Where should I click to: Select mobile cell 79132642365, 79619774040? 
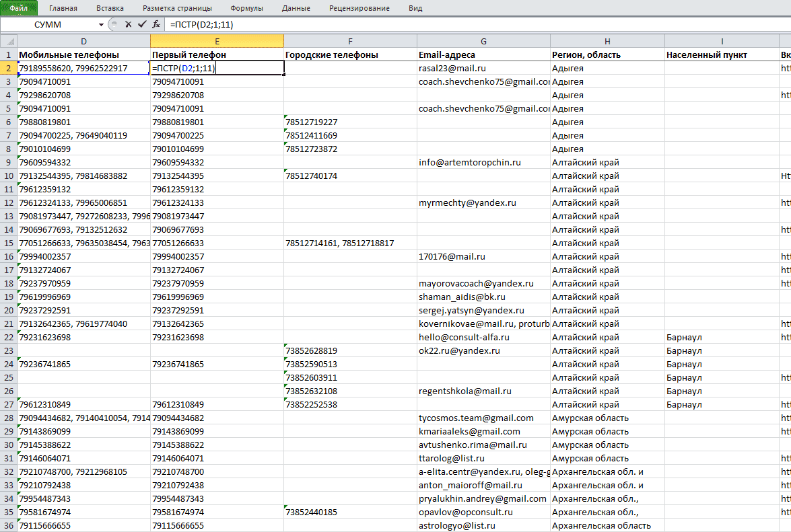83,324
